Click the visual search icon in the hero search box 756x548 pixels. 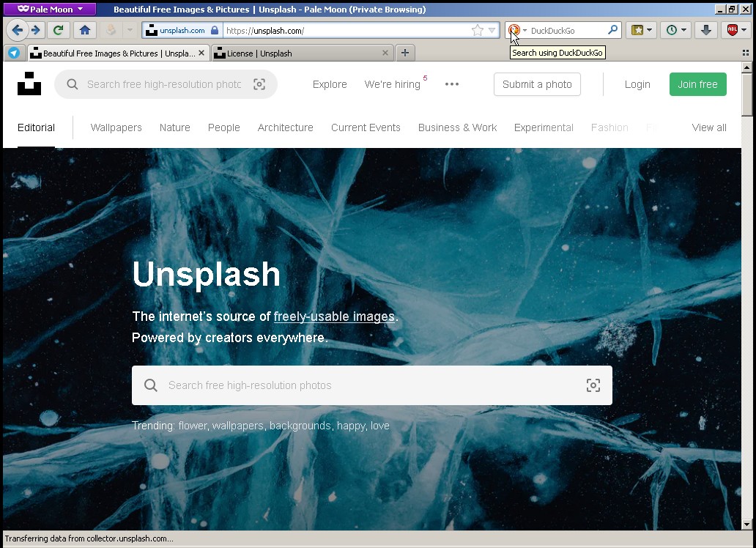click(593, 385)
